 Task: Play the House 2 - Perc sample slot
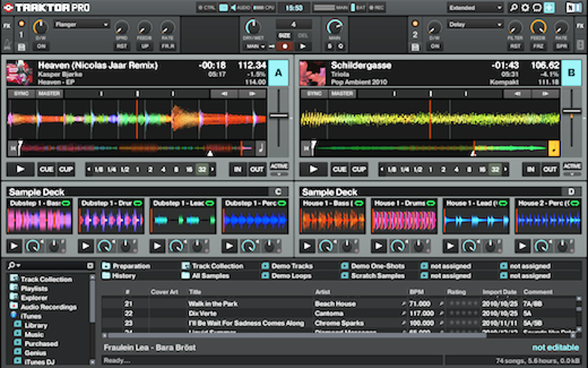pos(522,247)
